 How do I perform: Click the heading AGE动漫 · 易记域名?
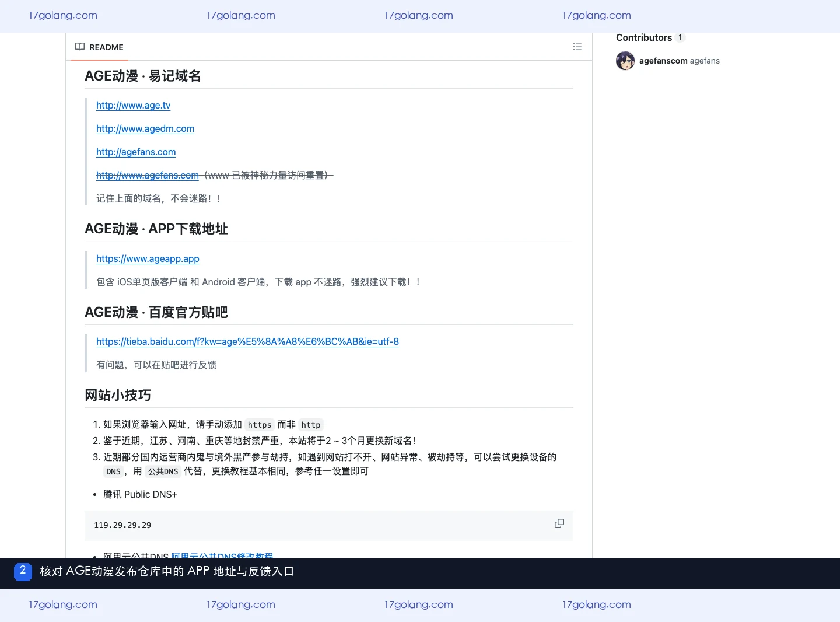(143, 76)
